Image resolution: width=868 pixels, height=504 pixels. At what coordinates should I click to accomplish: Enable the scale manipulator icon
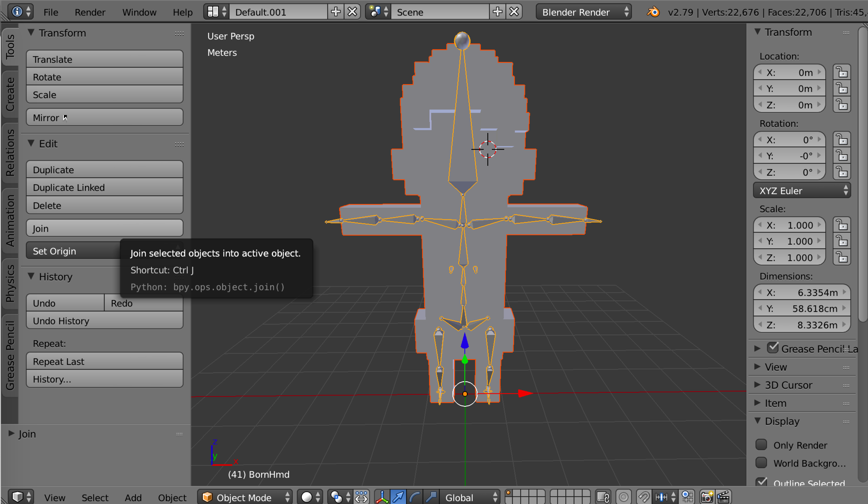[431, 497]
